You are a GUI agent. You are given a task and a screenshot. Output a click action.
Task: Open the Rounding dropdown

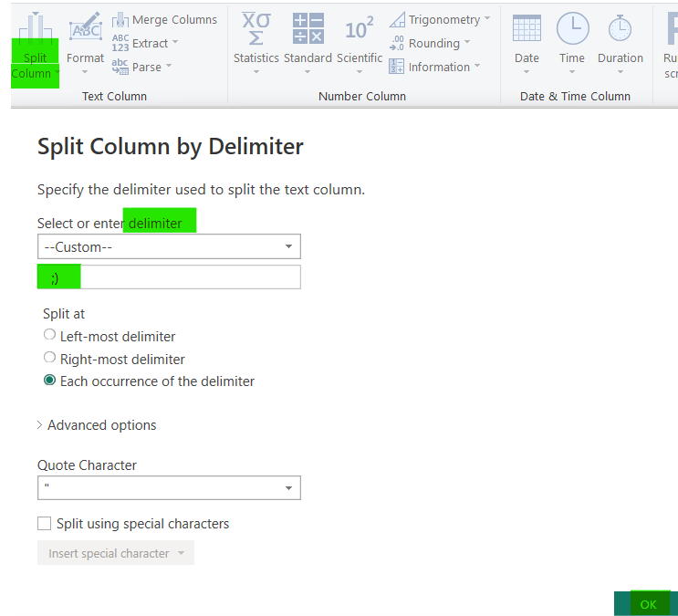pos(430,43)
